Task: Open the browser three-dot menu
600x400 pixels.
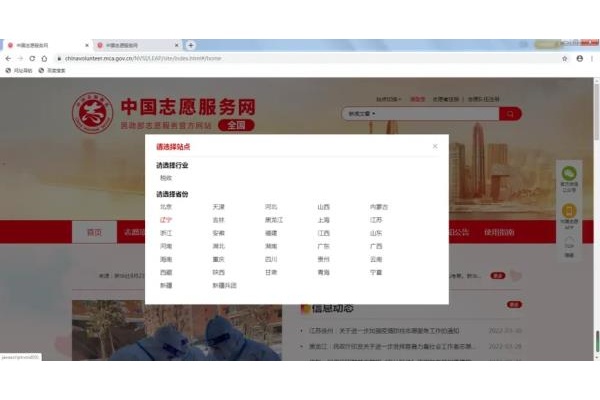Action: coord(592,59)
